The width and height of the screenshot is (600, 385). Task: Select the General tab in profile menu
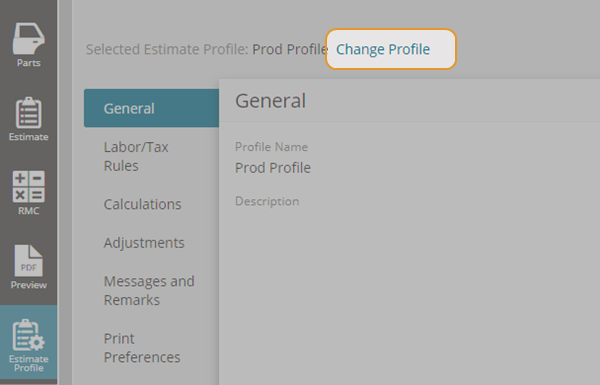click(152, 108)
